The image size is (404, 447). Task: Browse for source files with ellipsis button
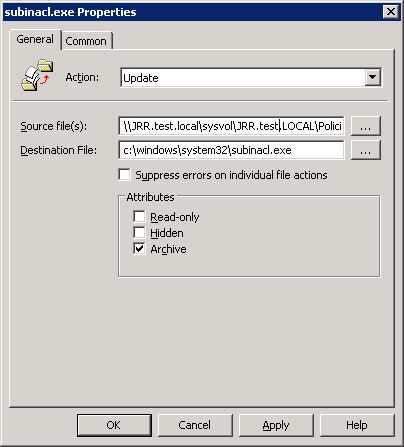click(366, 126)
